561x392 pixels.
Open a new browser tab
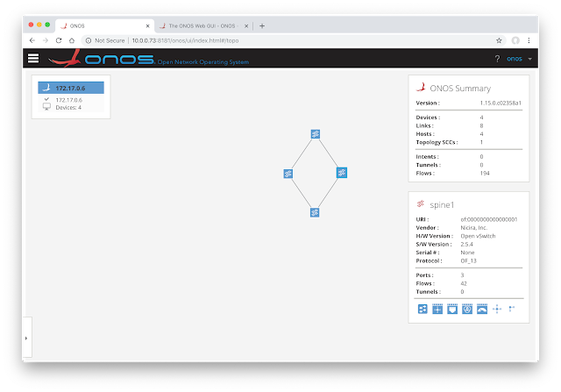click(262, 25)
